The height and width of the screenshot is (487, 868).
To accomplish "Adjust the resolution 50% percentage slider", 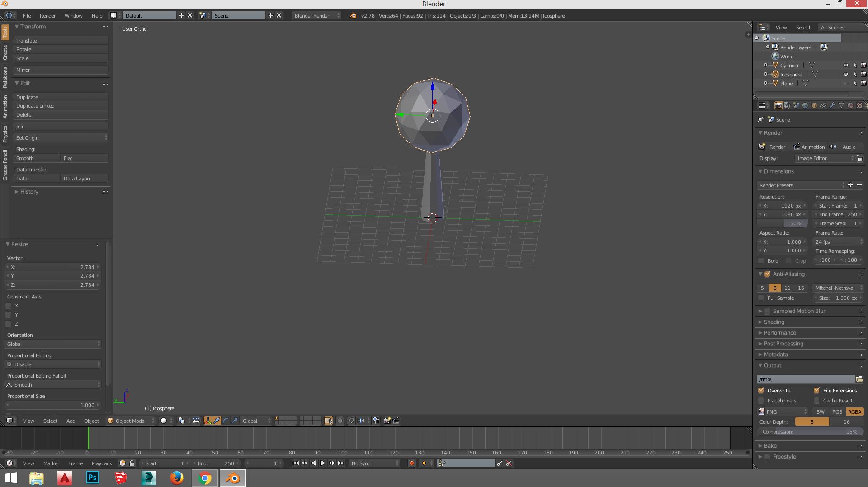I will pyautogui.click(x=783, y=223).
